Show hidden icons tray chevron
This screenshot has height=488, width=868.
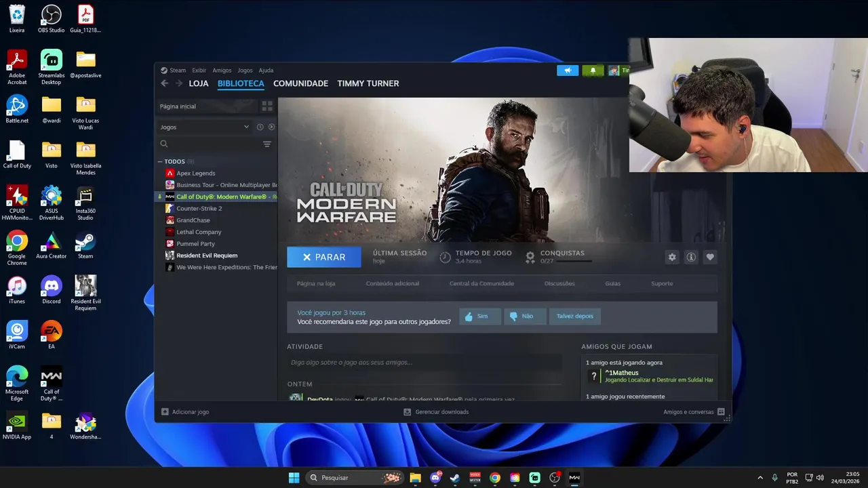click(x=760, y=478)
